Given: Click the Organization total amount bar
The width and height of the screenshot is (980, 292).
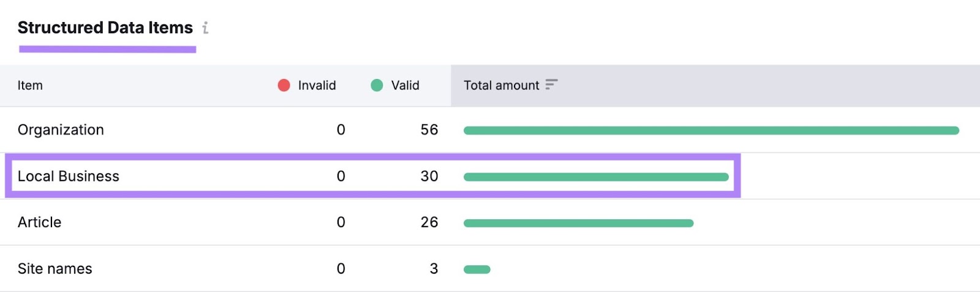Looking at the screenshot, I should 710,130.
